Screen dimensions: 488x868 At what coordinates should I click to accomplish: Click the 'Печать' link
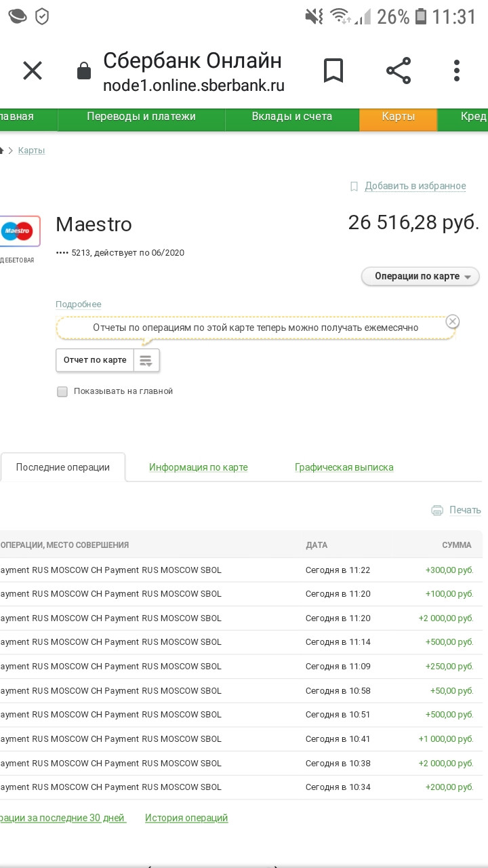pos(465,510)
